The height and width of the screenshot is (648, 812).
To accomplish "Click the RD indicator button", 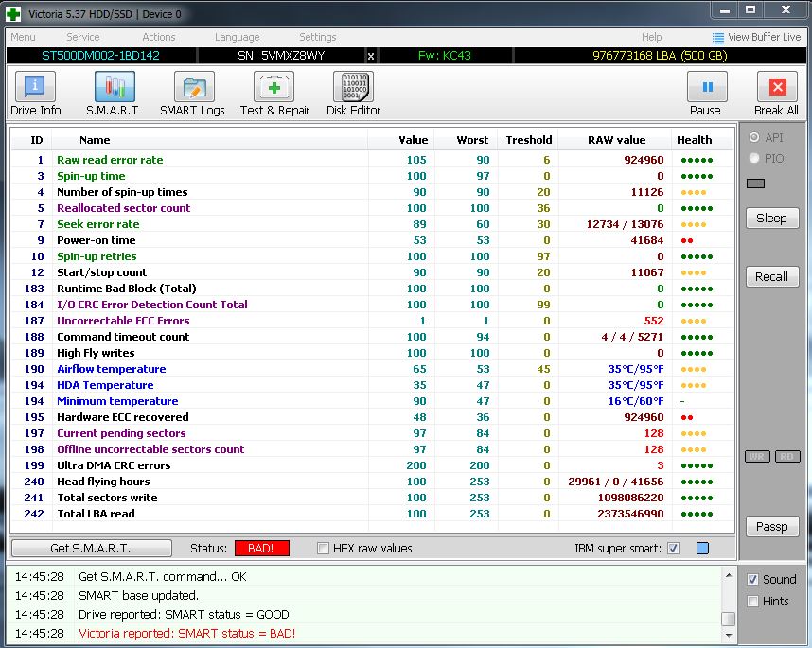I will coord(787,456).
